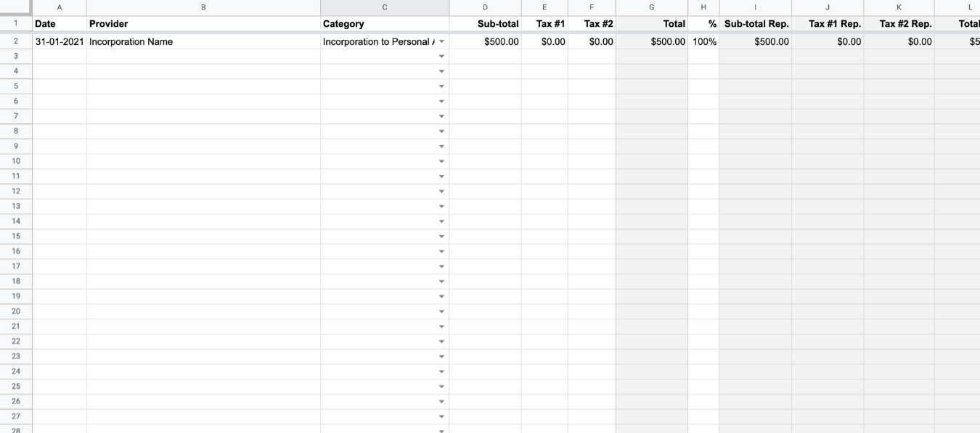Open the Category dropdown arrow in row 5

click(x=441, y=86)
